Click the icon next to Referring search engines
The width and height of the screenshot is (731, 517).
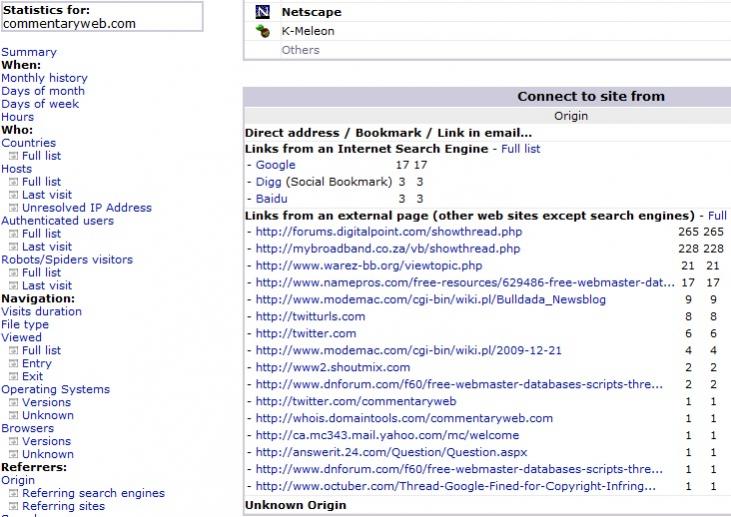click(x=14, y=493)
